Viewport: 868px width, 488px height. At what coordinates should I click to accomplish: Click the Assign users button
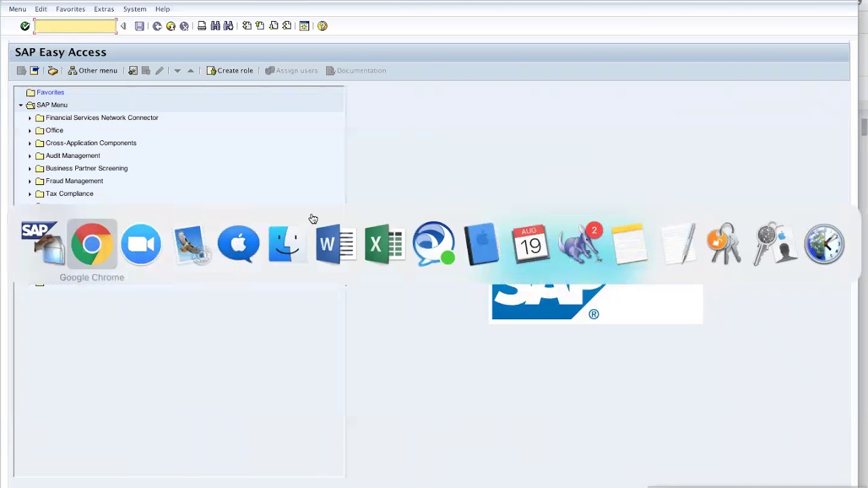[292, 70]
